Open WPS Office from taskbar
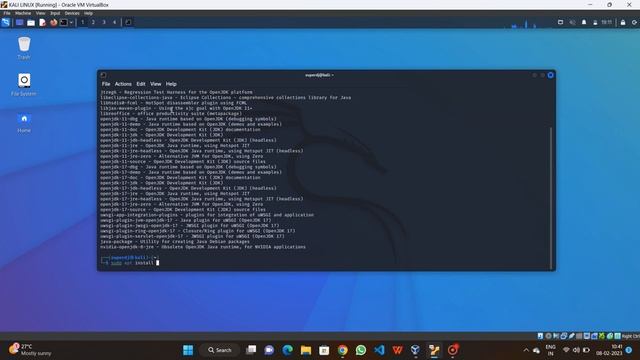 (398, 350)
